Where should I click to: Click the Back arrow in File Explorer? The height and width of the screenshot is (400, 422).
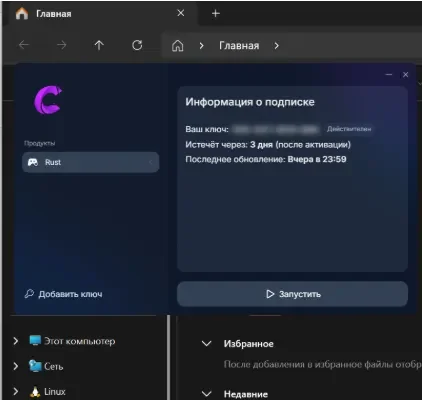click(x=24, y=45)
